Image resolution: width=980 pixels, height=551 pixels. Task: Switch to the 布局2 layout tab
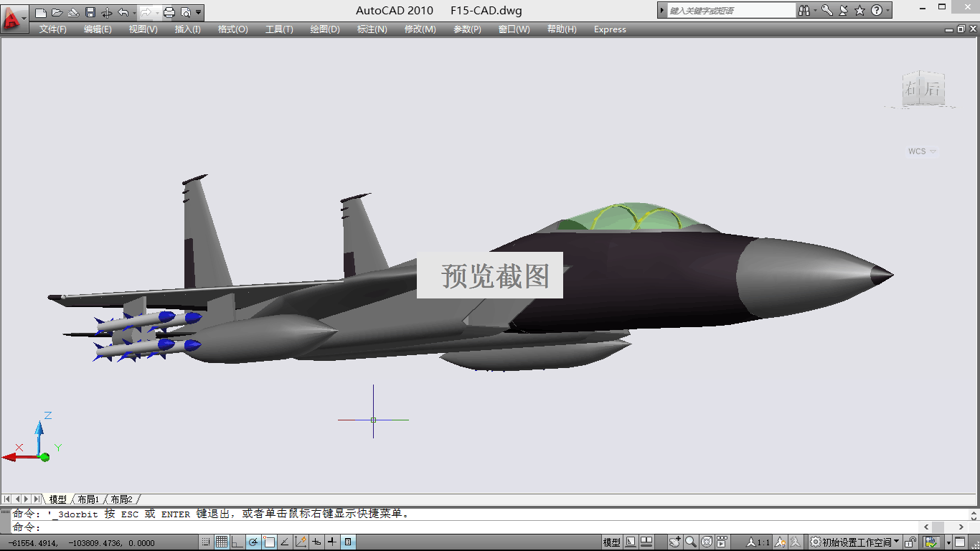pos(121,499)
